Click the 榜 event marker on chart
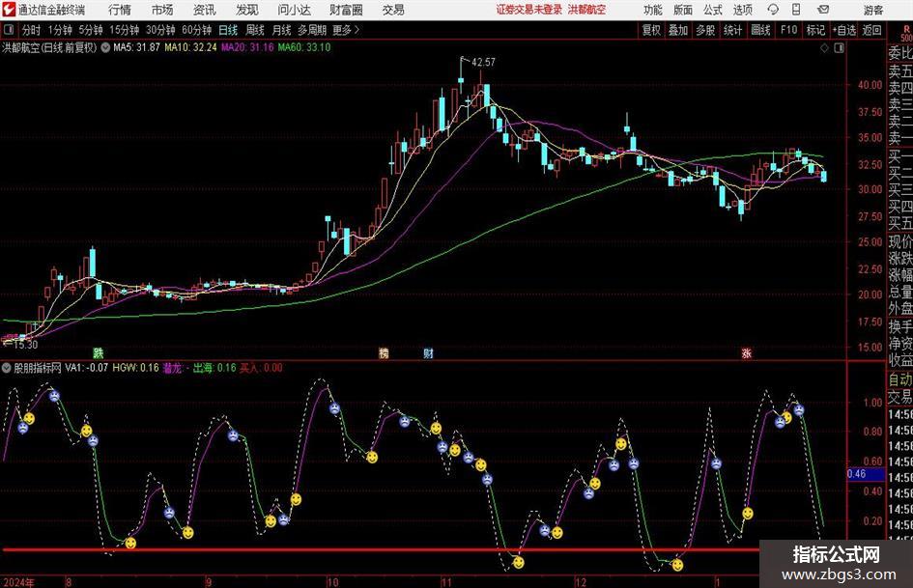 pos(384,352)
